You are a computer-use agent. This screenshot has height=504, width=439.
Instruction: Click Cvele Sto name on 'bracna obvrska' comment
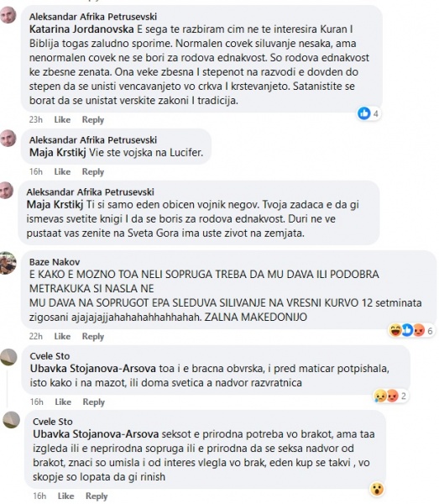click(50, 356)
